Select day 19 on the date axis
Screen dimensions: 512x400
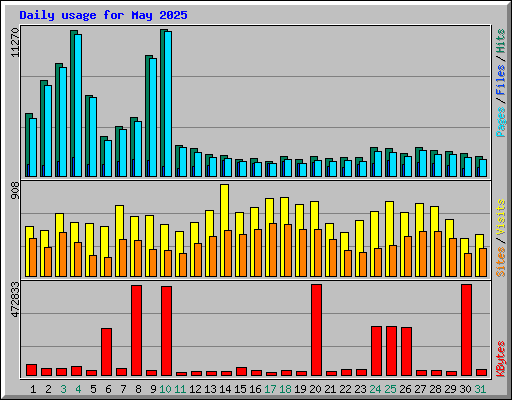tap(301, 389)
